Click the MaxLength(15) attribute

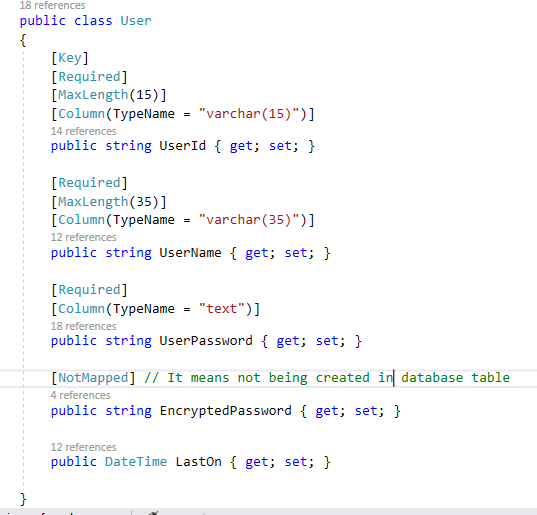tap(108, 95)
